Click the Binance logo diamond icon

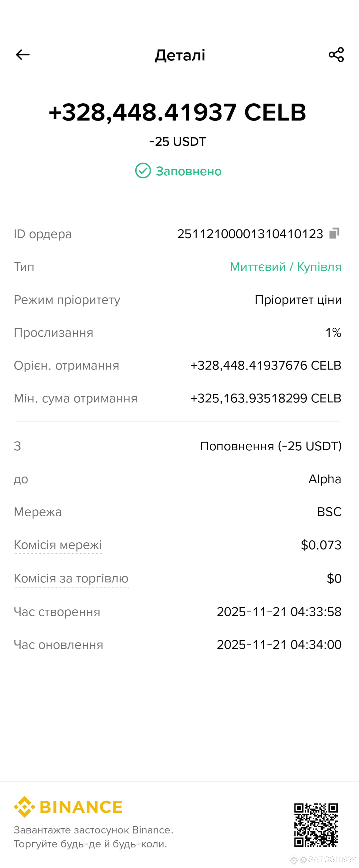pyautogui.click(x=24, y=807)
